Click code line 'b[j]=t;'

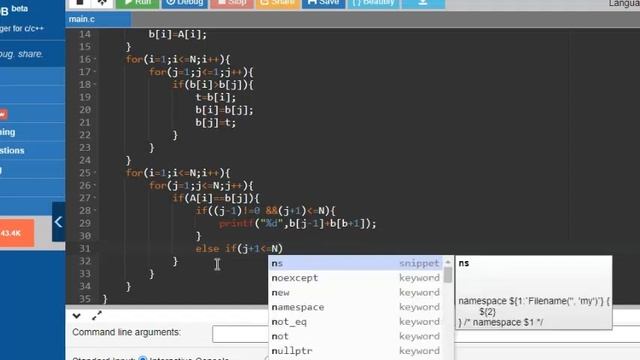[x=216, y=123]
